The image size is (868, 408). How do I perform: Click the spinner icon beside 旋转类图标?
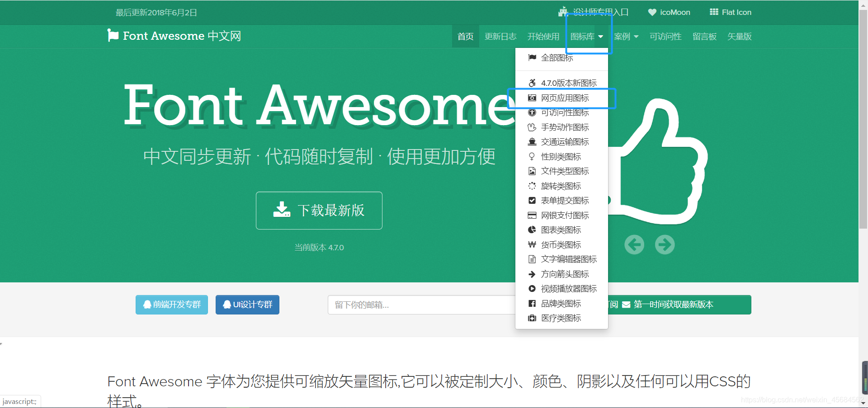click(x=532, y=186)
